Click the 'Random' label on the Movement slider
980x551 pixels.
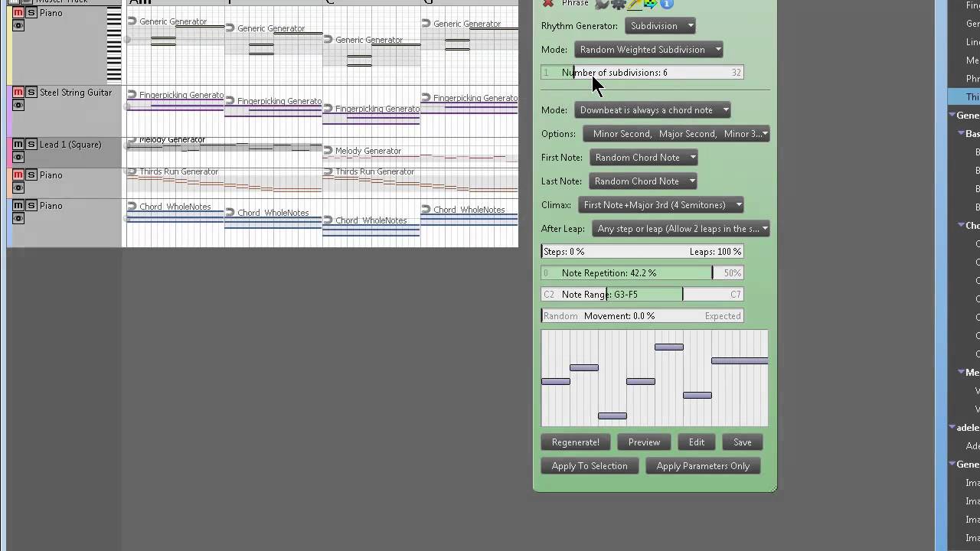point(560,316)
